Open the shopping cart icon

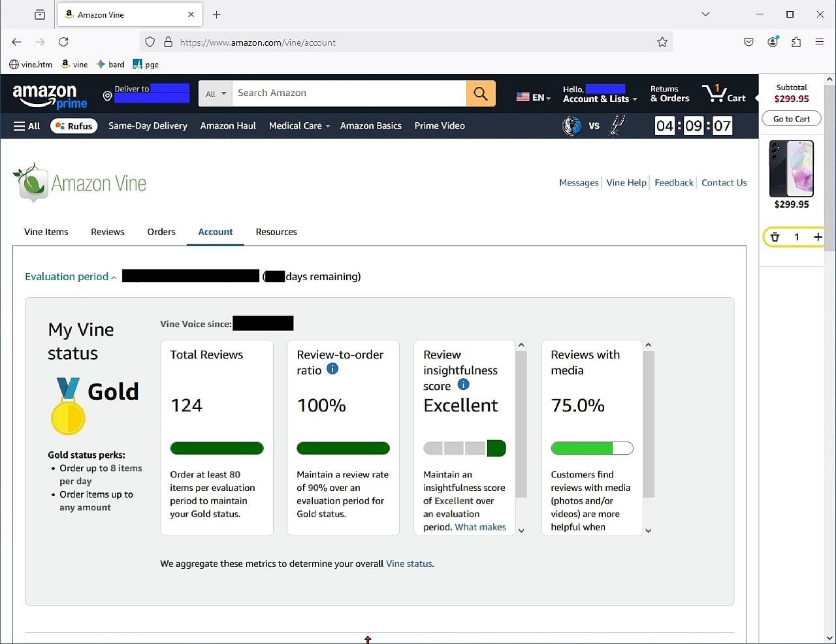[x=724, y=93]
